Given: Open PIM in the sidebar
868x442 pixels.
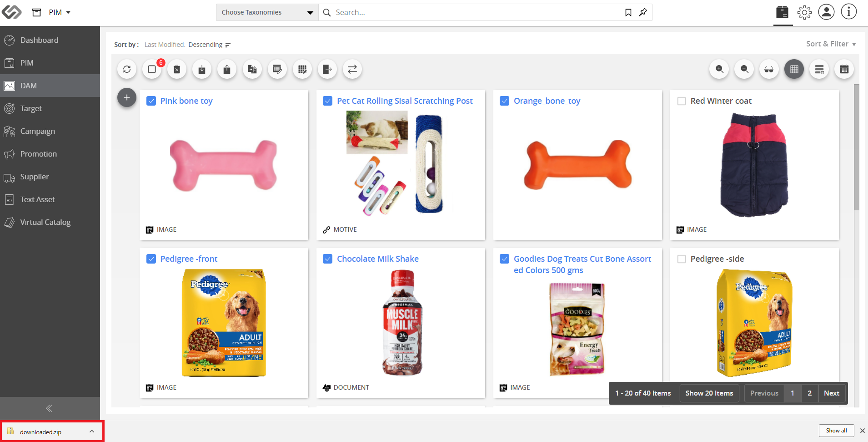Looking at the screenshot, I should point(50,63).
